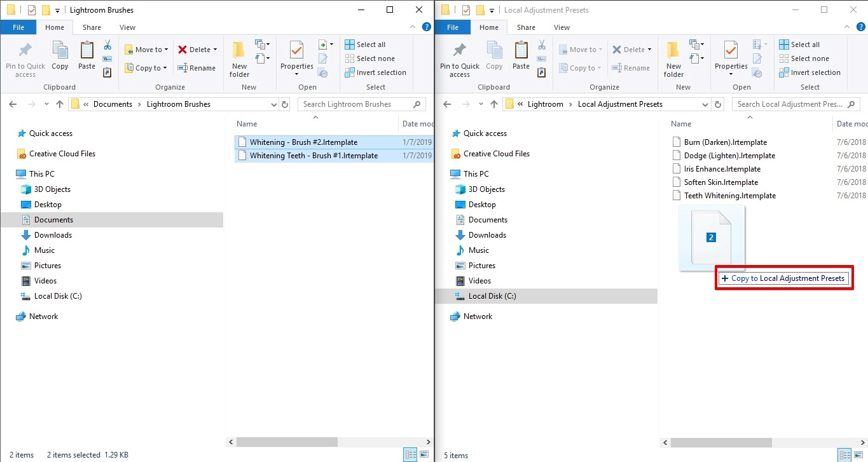Click Paste in Lightroom Brushes ribbon

(86, 56)
